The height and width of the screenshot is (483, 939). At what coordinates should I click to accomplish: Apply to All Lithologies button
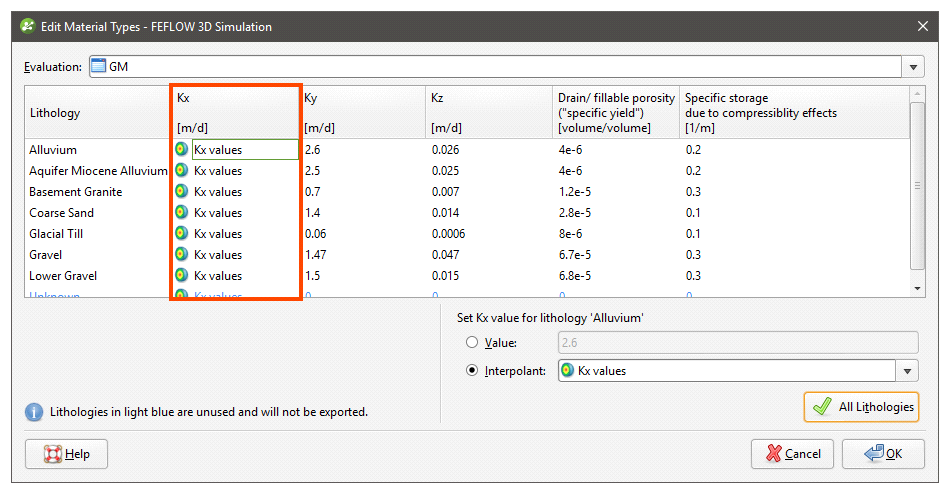pyautogui.click(x=860, y=407)
